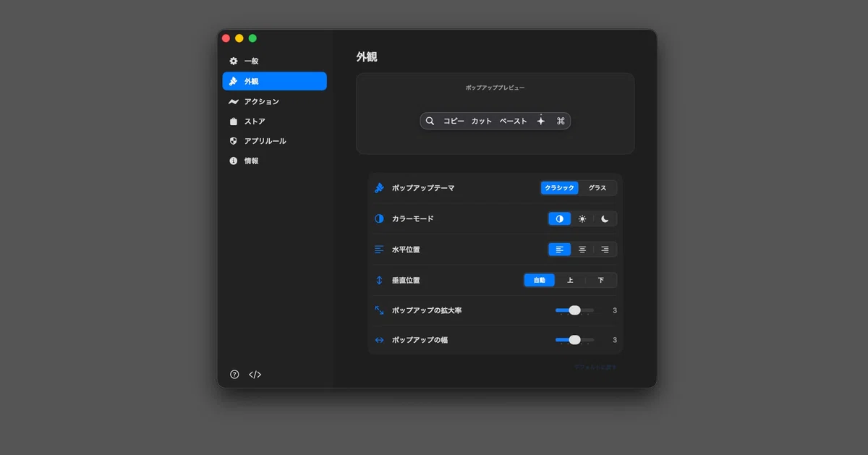Screen dimensions: 868x455
Task: Choose right horizontal alignment icon
Action: pos(605,250)
